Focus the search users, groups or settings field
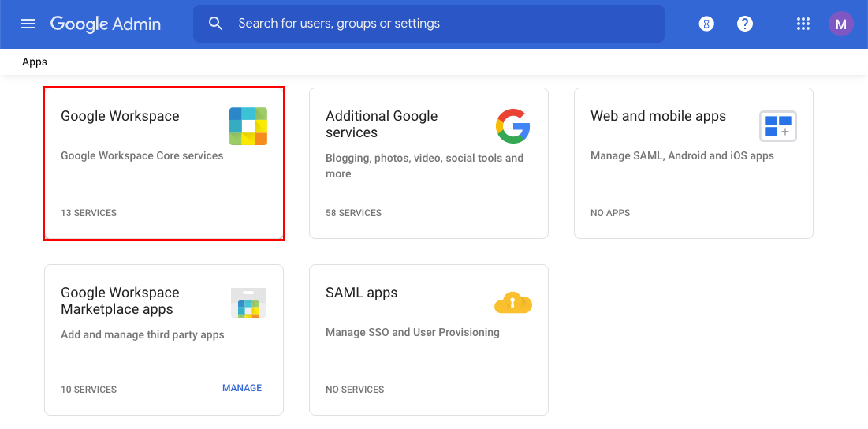The height and width of the screenshot is (429, 868). pyautogui.click(x=441, y=24)
